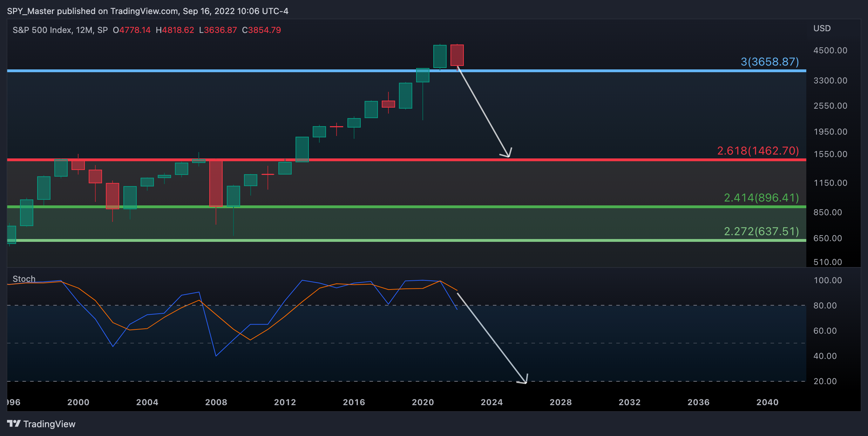The height and width of the screenshot is (436, 868).
Task: Click the 2040 year on time axis
Action: click(x=767, y=402)
